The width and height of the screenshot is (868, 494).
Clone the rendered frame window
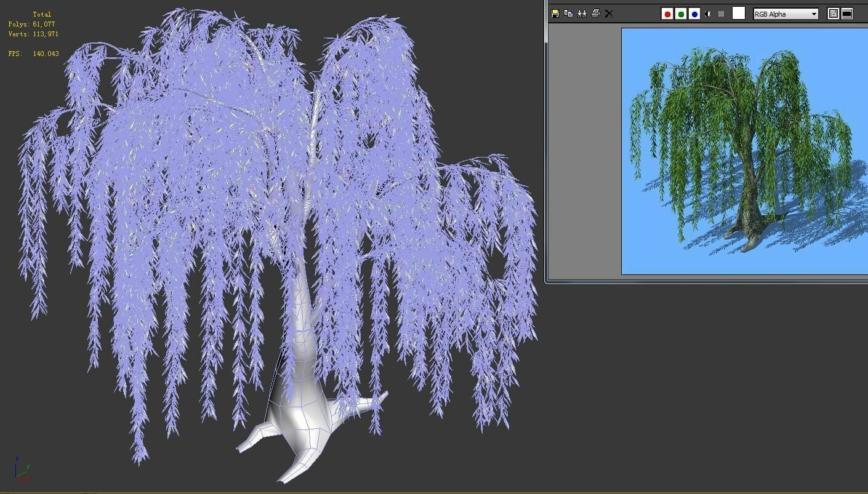tap(582, 14)
